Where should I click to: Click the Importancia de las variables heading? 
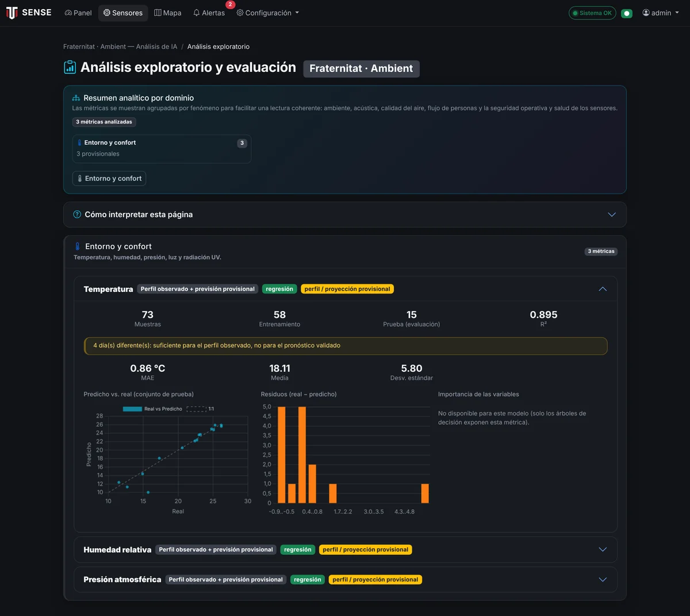point(478,394)
